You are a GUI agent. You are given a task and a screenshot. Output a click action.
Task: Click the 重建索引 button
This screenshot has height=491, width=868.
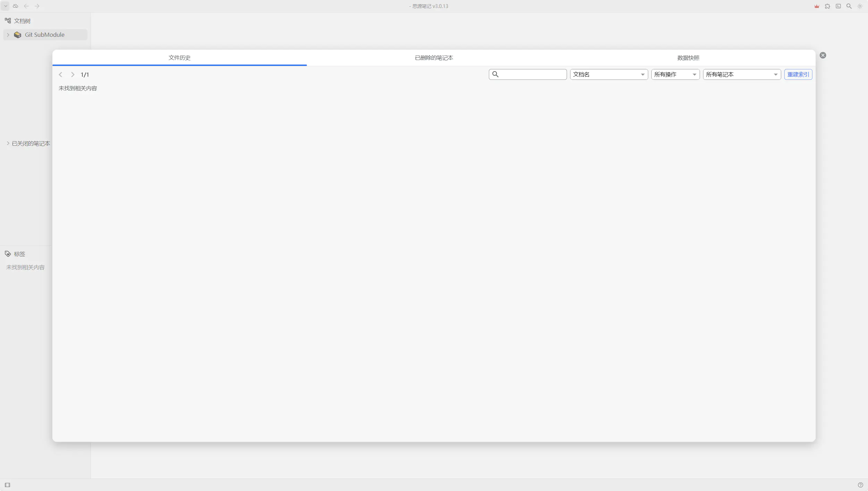point(798,75)
